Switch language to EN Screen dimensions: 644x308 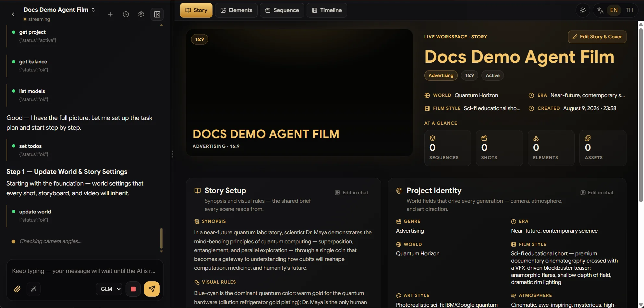pos(614,10)
